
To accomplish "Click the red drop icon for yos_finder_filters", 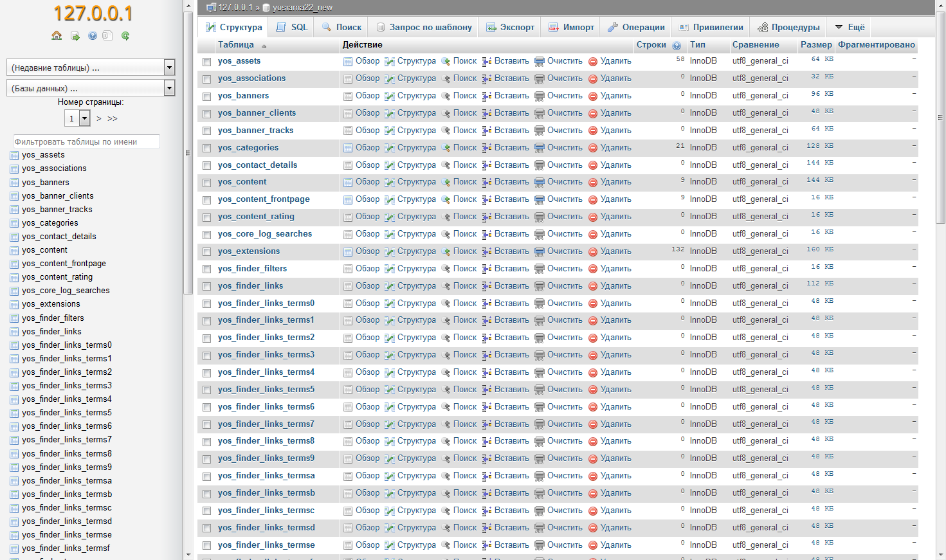I will click(x=593, y=269).
